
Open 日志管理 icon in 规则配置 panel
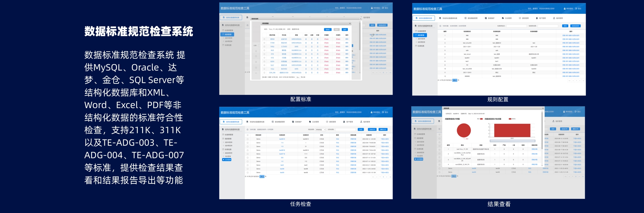[503, 18]
